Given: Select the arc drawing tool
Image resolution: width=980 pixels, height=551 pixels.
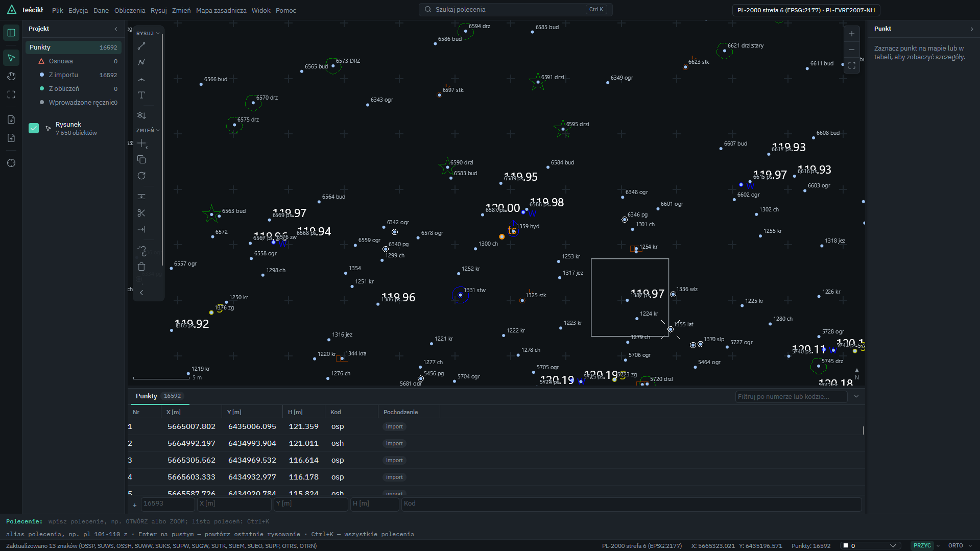Looking at the screenshot, I should tap(142, 79).
